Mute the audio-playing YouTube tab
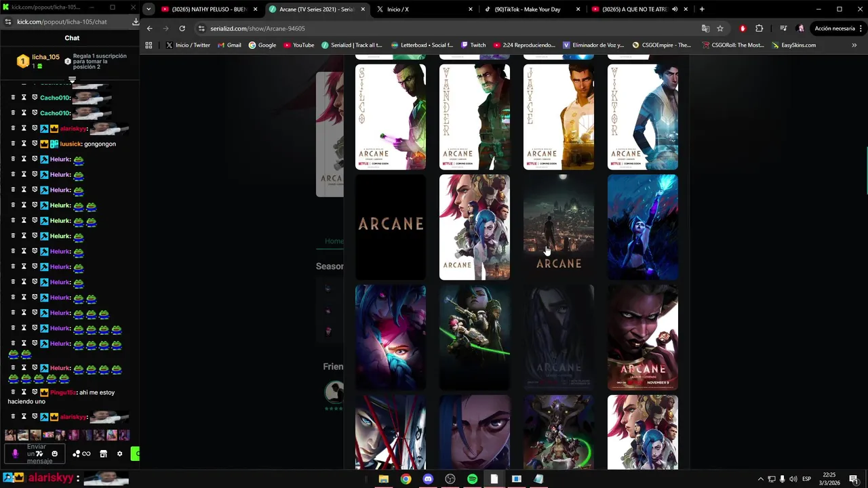 pyautogui.click(x=675, y=9)
